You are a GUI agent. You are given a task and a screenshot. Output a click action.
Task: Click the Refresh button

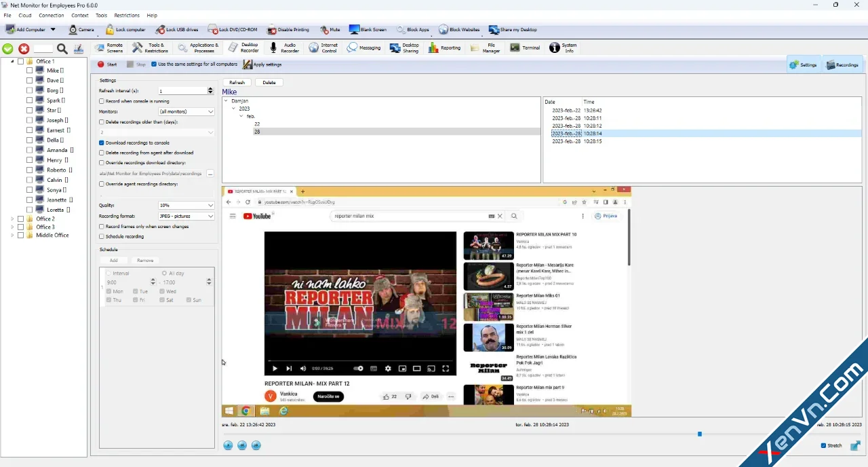point(237,83)
